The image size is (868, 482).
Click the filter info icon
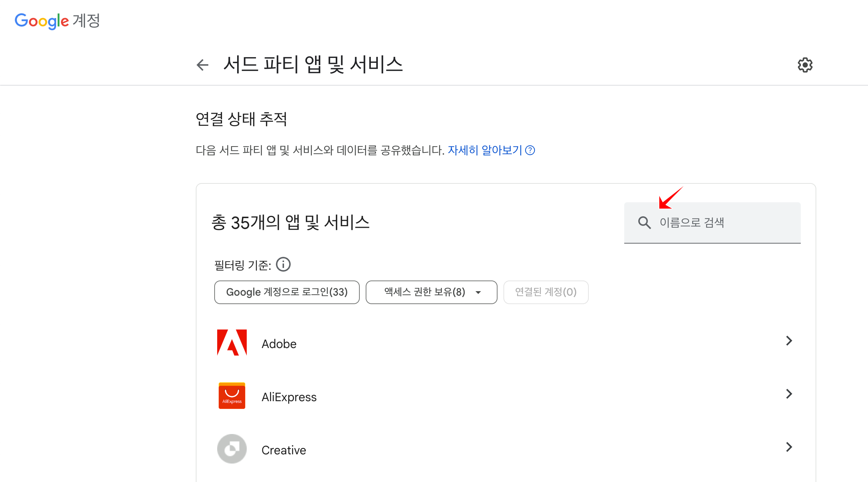pyautogui.click(x=283, y=265)
